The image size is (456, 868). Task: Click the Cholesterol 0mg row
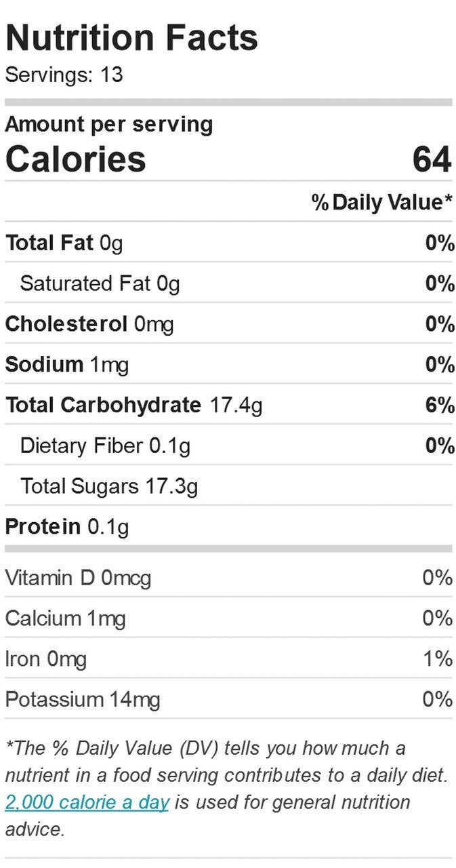click(89, 324)
